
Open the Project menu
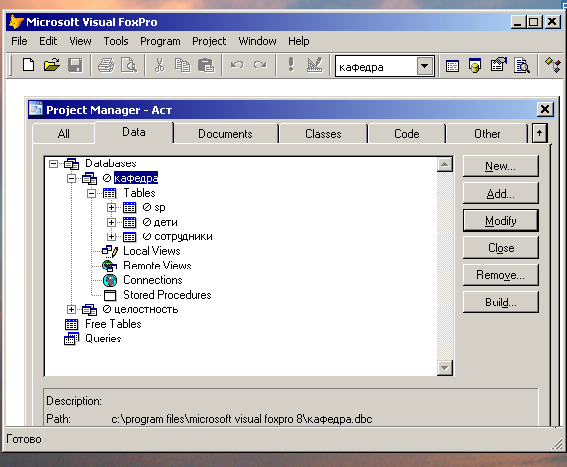point(209,41)
